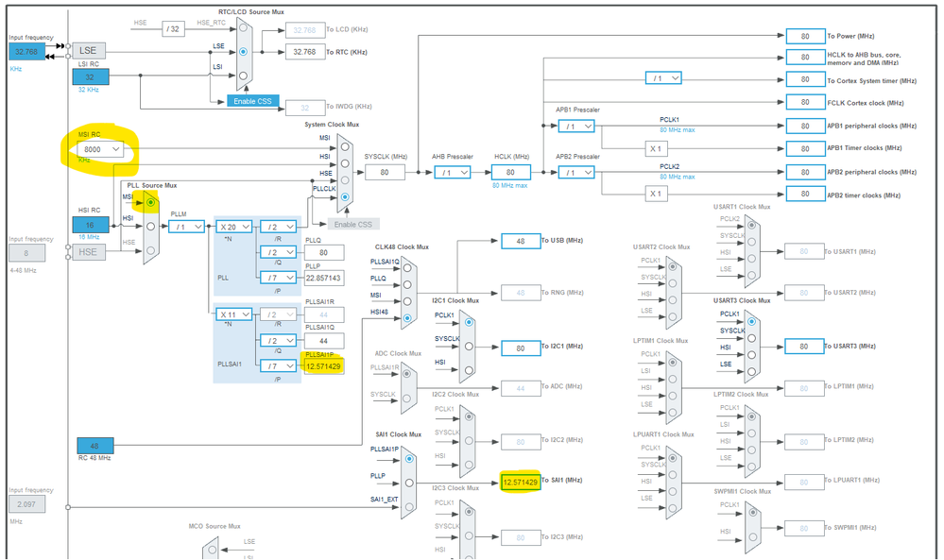Click the To RTC (KHz) 32.768 box
Screen dimensions: 944x560
click(304, 52)
